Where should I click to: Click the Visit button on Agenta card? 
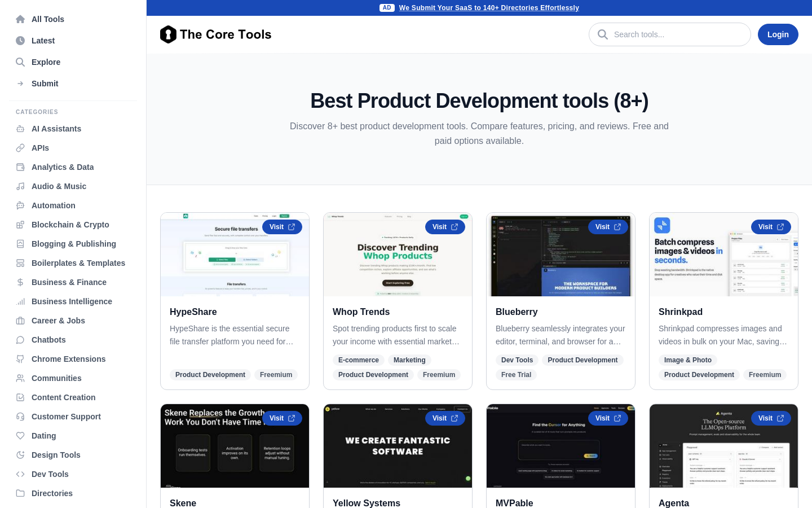tap(771, 418)
